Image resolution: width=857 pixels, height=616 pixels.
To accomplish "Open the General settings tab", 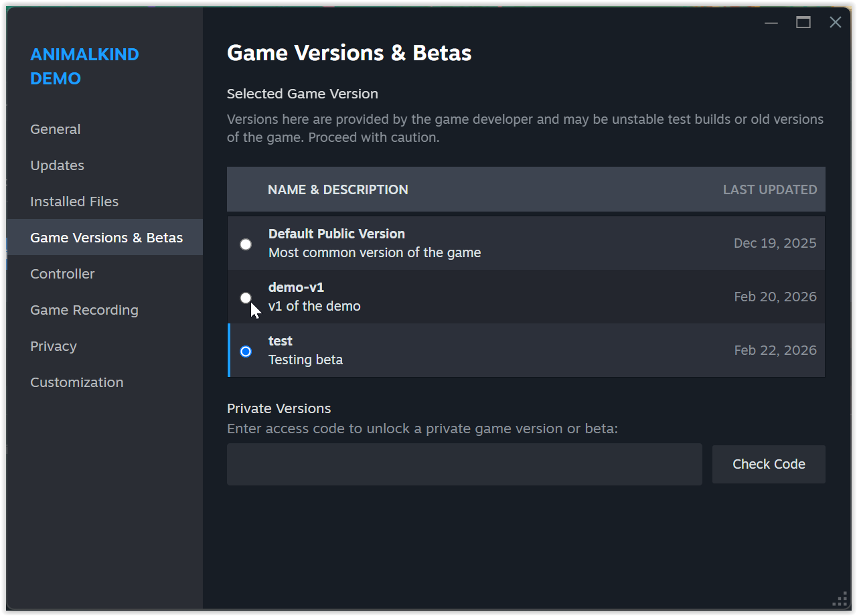I will 104,129.
